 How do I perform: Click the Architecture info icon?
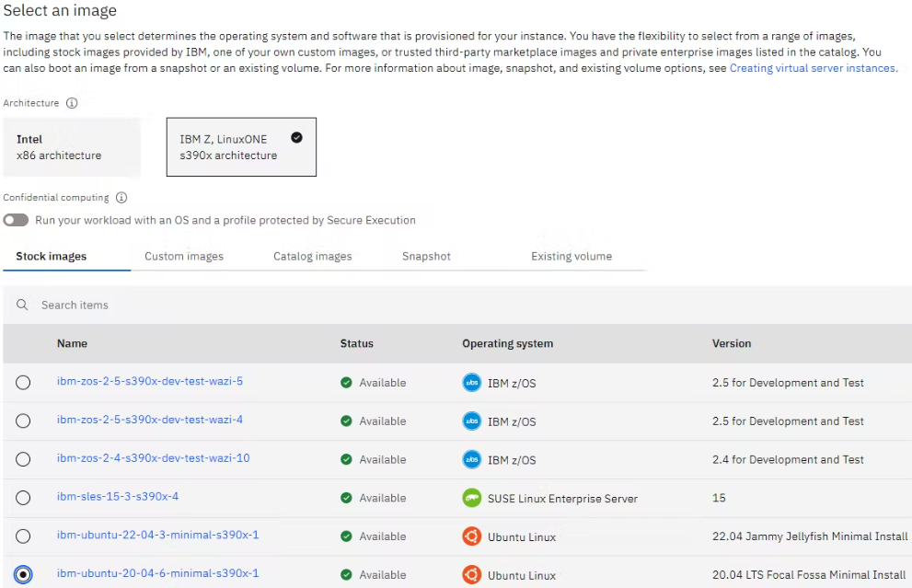click(72, 103)
